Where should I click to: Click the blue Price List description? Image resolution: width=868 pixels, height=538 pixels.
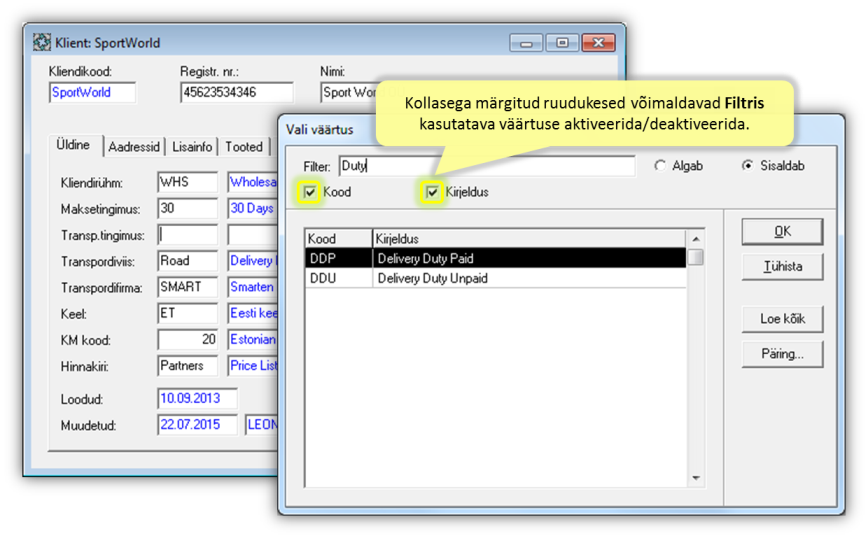252,366
